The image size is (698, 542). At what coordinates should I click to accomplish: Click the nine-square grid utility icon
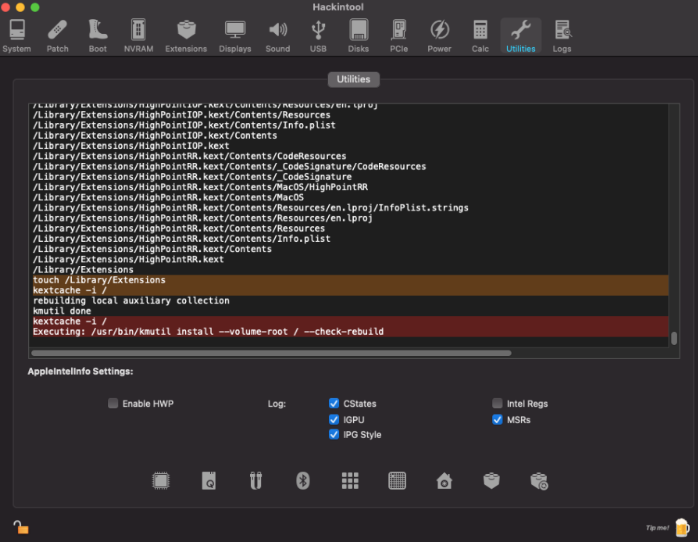[350, 481]
